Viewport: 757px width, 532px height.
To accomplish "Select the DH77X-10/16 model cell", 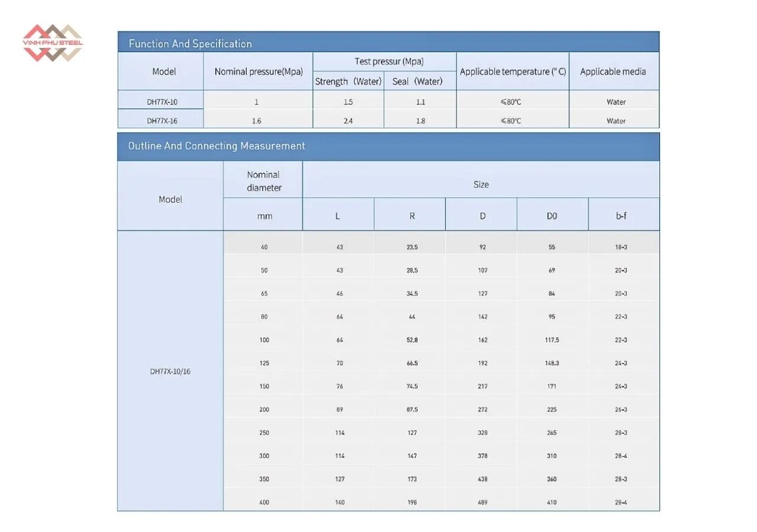I will point(170,372).
